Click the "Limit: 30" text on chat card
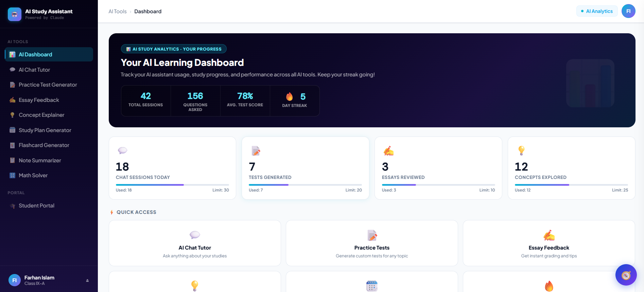Image resolution: width=644 pixels, height=292 pixels. tap(221, 190)
